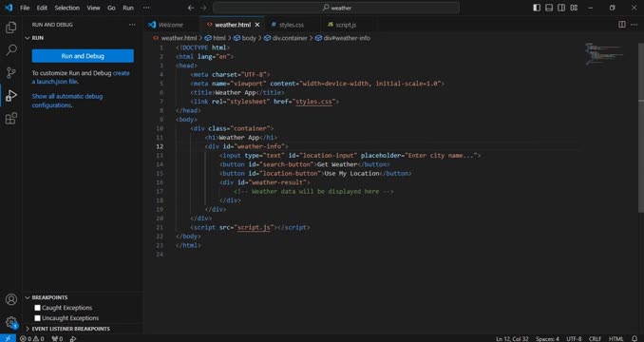Image resolution: width=644 pixels, height=342 pixels.
Task: Open the Edit menu
Action: [42, 8]
